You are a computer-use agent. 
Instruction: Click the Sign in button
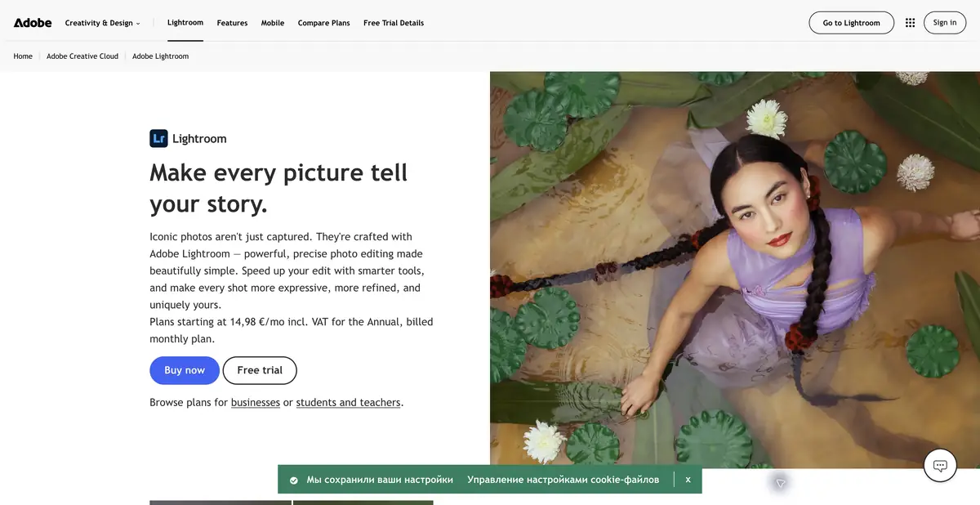pos(945,23)
